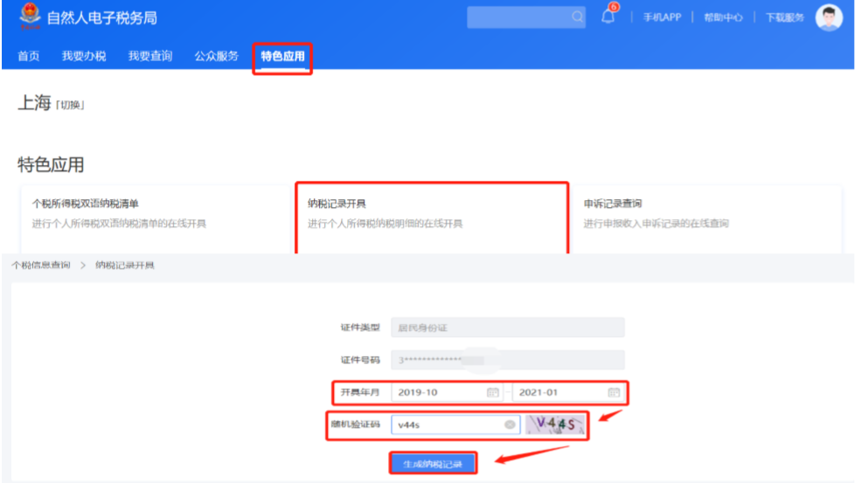868x483 pixels.
Task: Select 公众服务 in navigation bar
Action: coord(216,57)
